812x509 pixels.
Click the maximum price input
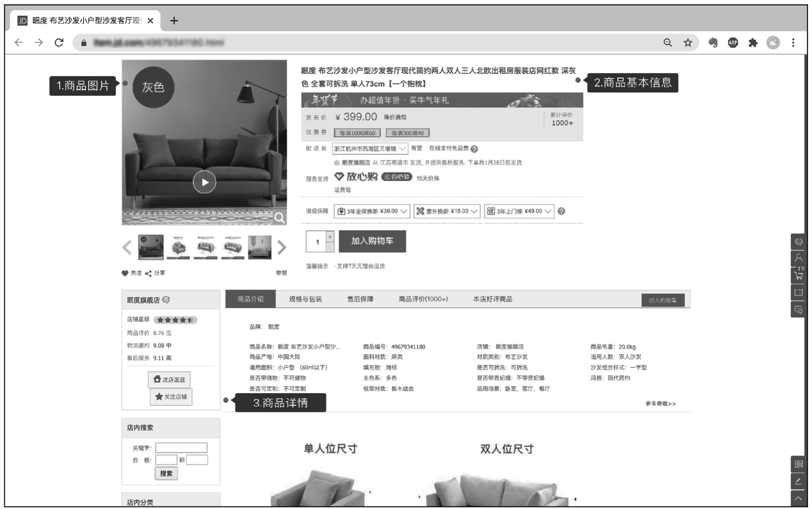point(197,460)
